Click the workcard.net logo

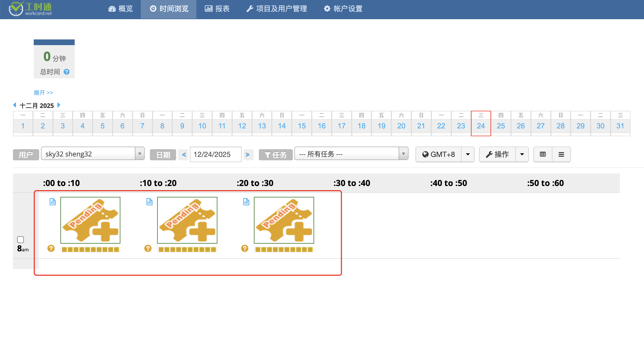(x=31, y=9)
